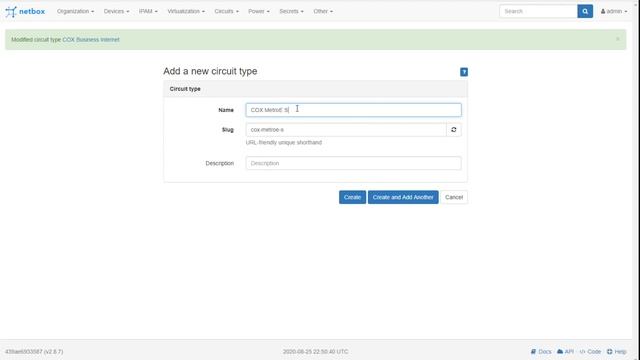Click the NetBox logo
This screenshot has height=360, width=640.
(x=25, y=11)
